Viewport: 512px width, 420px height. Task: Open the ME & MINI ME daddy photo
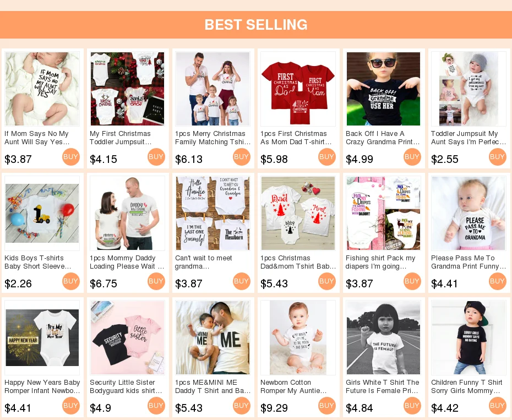click(x=213, y=337)
